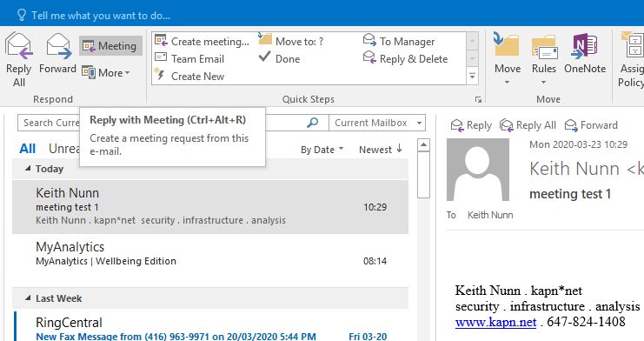Switch to the All messages filter tab

click(28, 149)
